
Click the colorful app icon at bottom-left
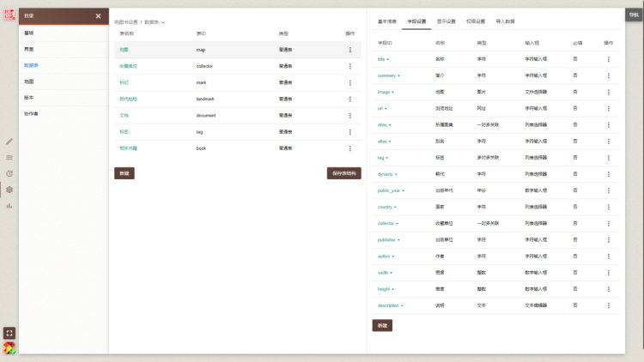click(x=9, y=348)
